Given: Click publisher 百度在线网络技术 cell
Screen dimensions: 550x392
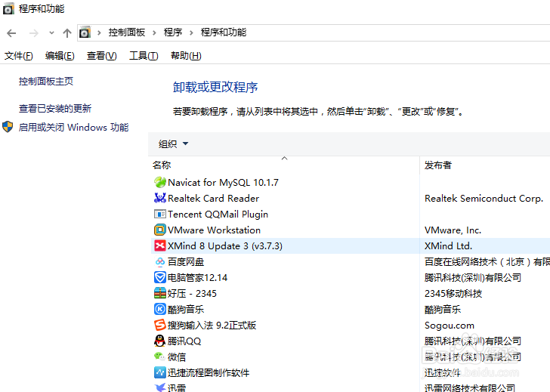Looking at the screenshot, I should [487, 261].
